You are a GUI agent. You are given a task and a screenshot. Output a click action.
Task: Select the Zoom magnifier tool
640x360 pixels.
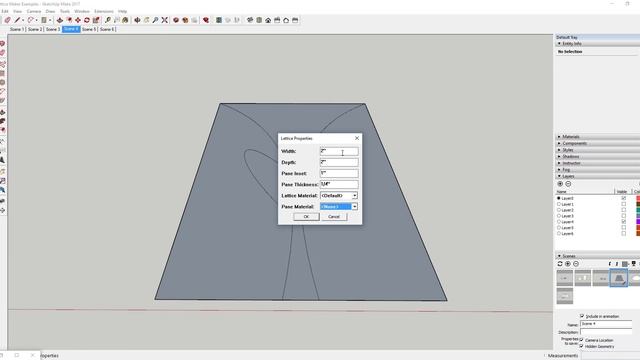pyautogui.click(x=155, y=20)
